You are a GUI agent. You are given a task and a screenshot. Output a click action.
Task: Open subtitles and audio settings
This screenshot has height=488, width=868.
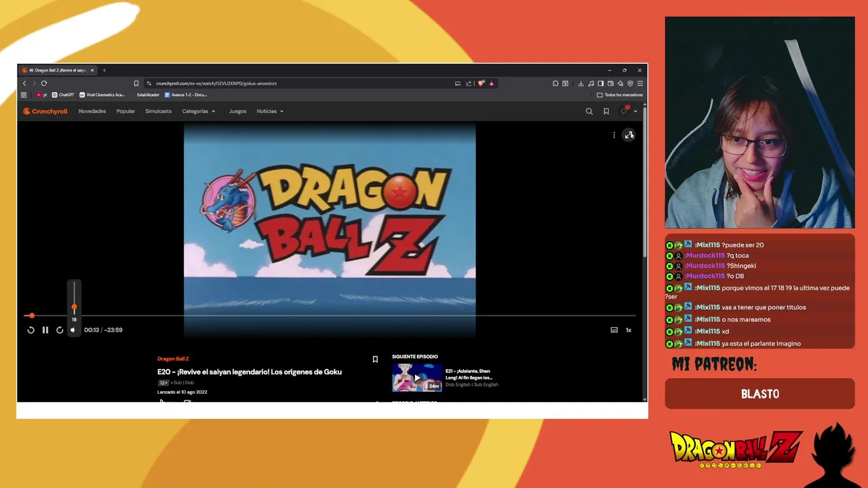pos(614,330)
